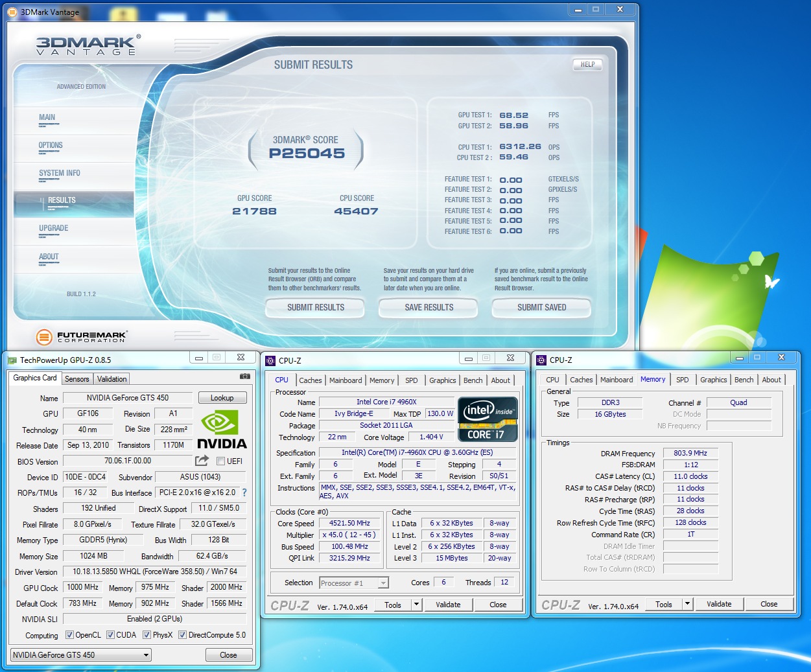
Task: Select ABOUT in 3DMark sidebar
Action: (x=49, y=257)
